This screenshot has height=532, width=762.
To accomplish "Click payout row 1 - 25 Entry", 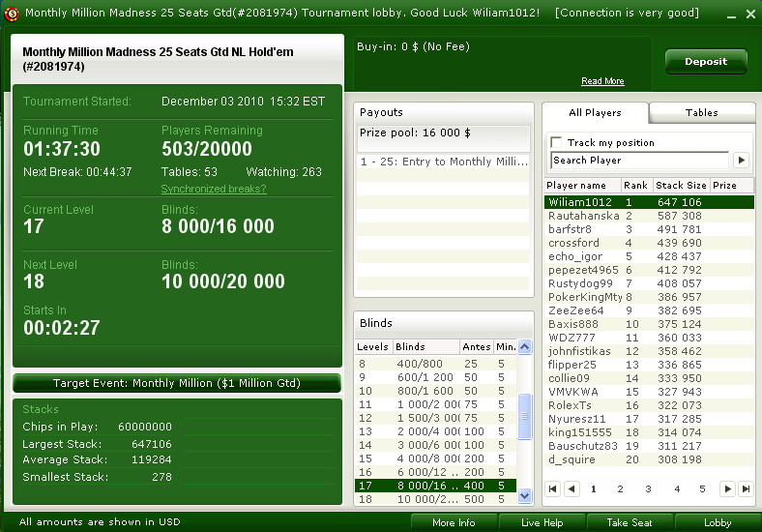I will coord(443,162).
